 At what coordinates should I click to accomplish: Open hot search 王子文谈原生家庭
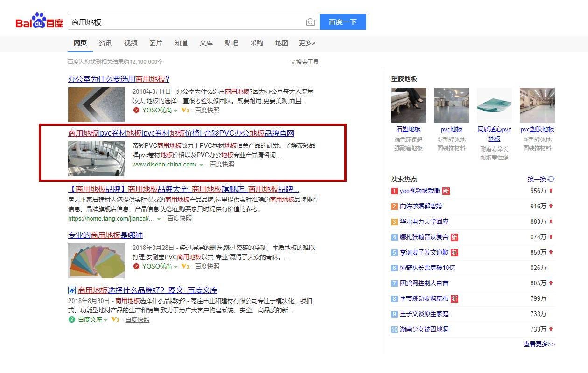[x=424, y=314]
